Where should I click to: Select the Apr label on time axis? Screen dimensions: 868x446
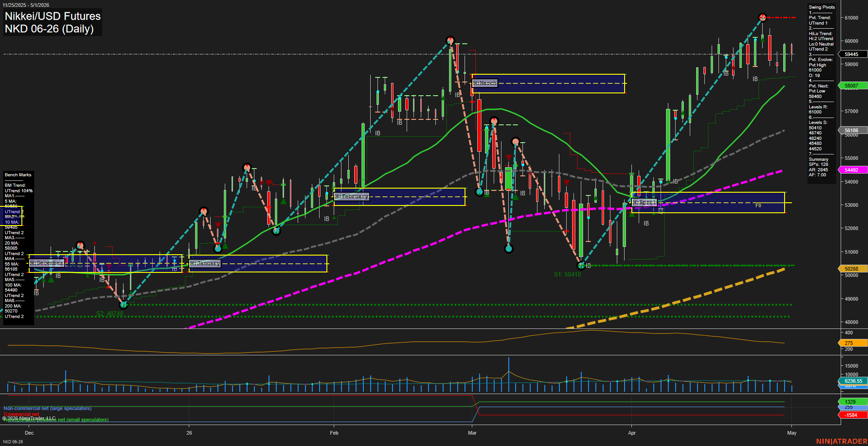click(632, 433)
